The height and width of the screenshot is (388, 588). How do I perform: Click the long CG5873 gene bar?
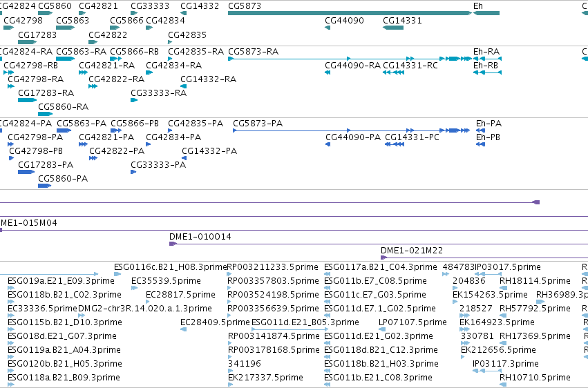tap(350, 13)
